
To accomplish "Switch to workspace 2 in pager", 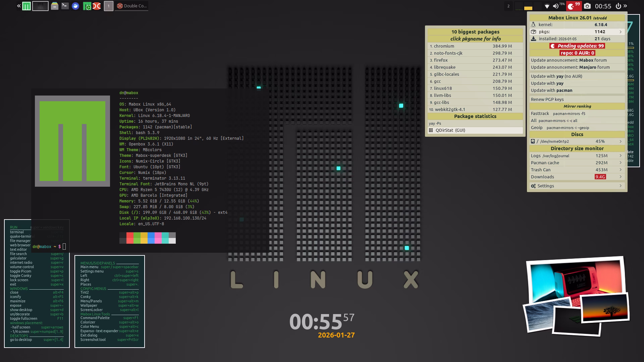I will (x=508, y=6).
